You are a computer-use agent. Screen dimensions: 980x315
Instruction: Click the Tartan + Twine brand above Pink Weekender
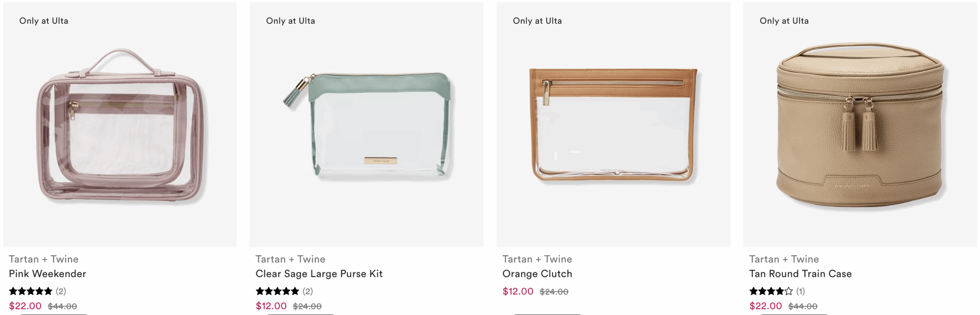tap(44, 259)
